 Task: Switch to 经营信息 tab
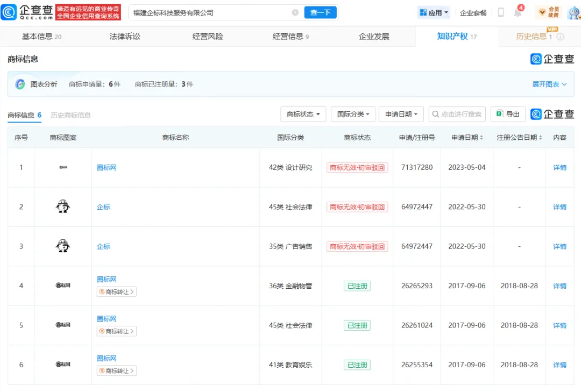(x=291, y=37)
